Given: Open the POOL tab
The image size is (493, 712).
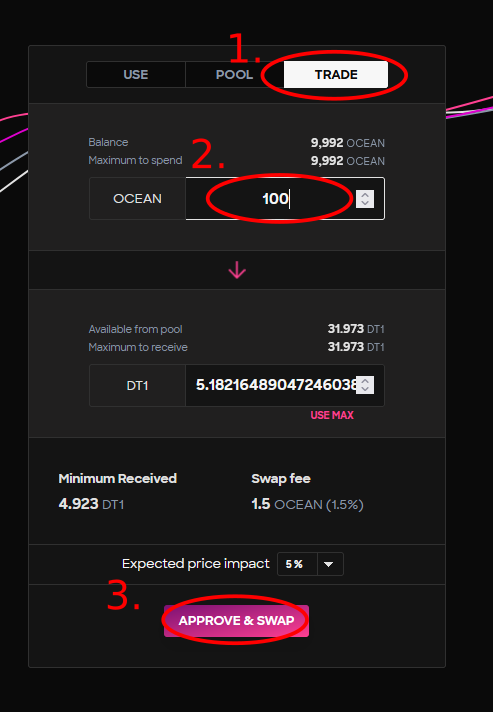Looking at the screenshot, I should coord(234,74).
